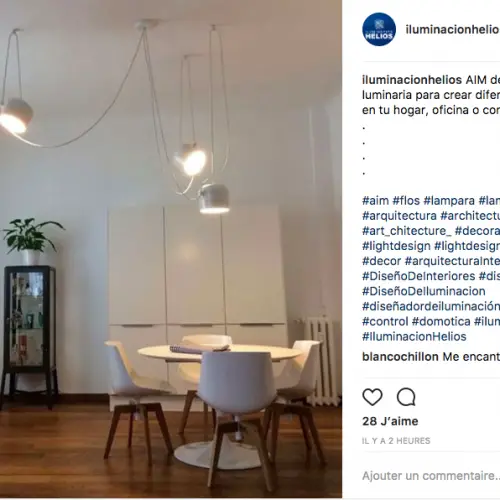The image size is (500, 500).
Task: Open the #arquitectura hashtag
Action: pyautogui.click(x=399, y=216)
